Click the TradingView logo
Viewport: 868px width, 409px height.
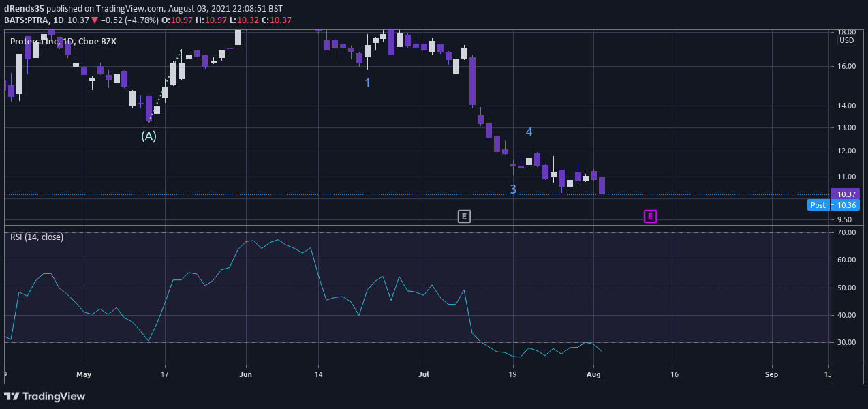coord(45,396)
